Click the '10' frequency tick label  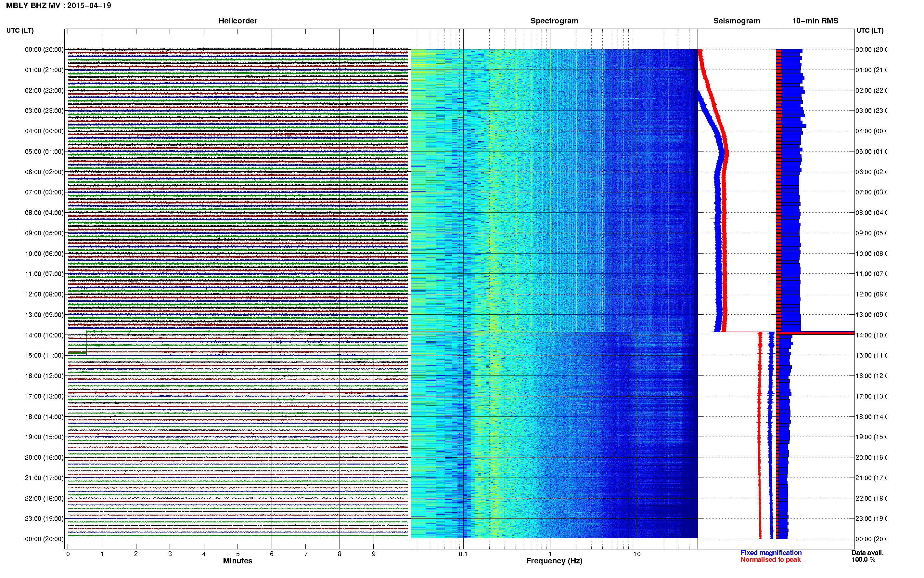(636, 554)
